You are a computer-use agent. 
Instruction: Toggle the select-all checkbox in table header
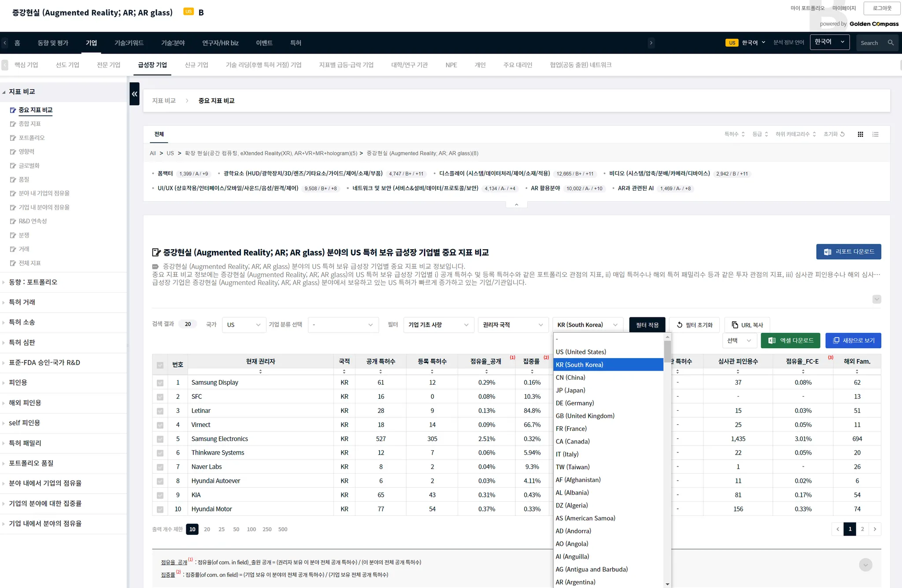160,365
